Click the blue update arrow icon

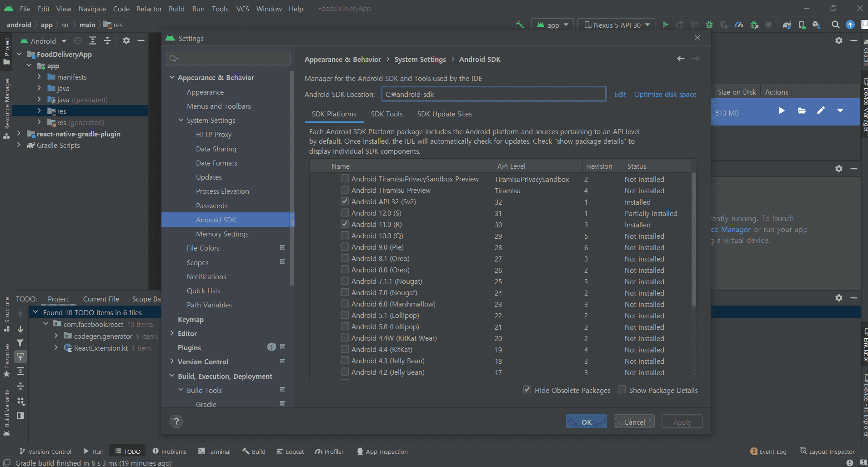(x=850, y=25)
